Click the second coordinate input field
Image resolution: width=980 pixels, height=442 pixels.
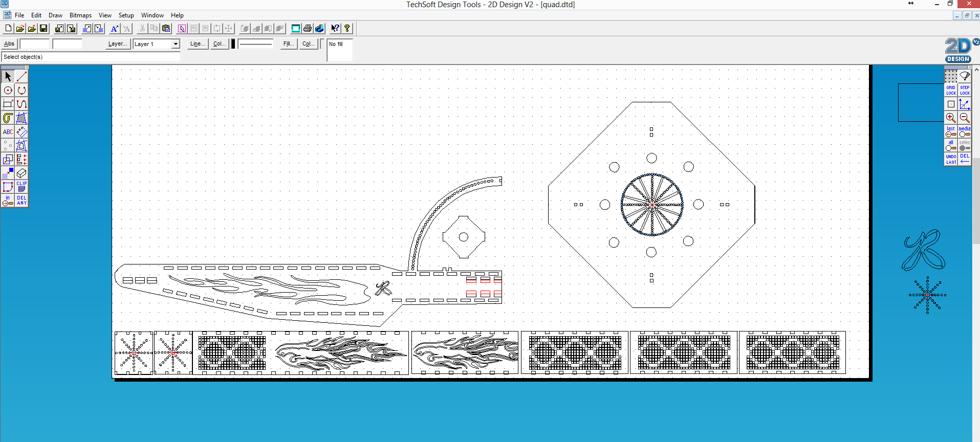[x=68, y=44]
